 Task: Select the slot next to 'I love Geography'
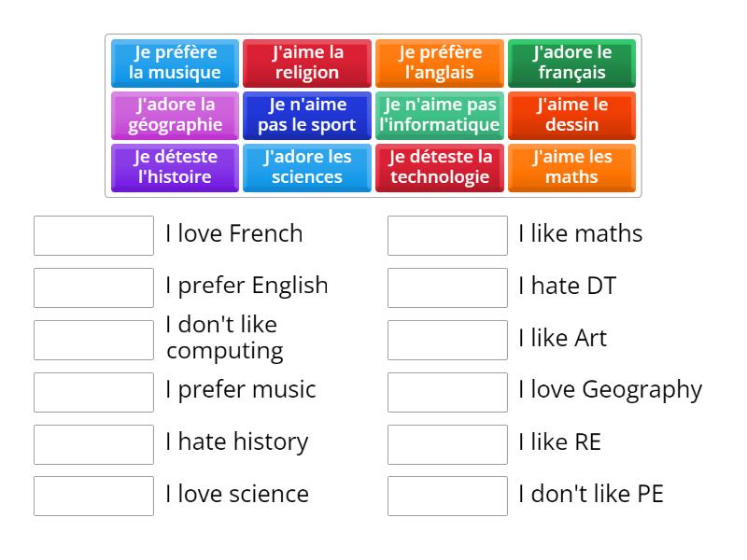447,392
